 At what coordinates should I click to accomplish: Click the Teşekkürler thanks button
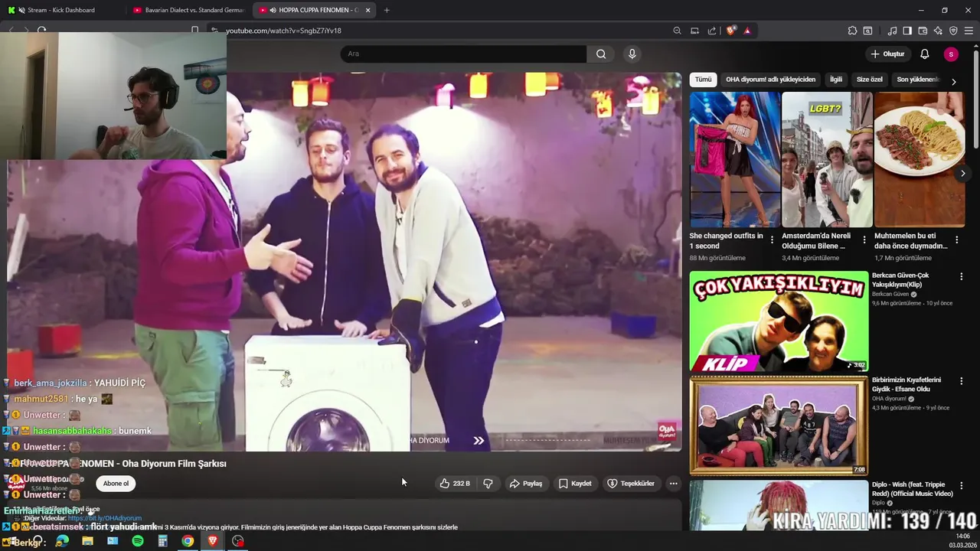tap(631, 484)
